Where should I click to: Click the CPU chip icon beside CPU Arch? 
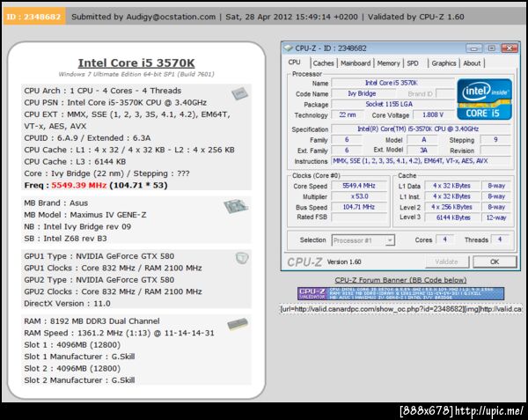tap(239, 93)
